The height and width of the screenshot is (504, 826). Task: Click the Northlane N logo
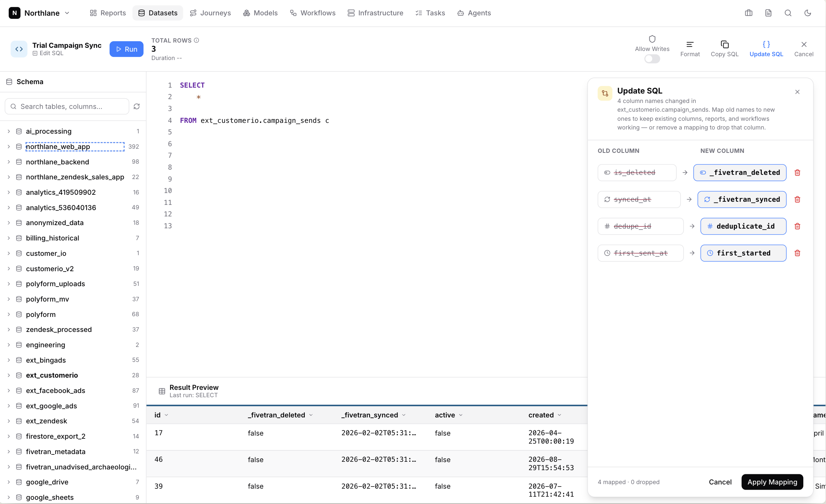tap(14, 13)
